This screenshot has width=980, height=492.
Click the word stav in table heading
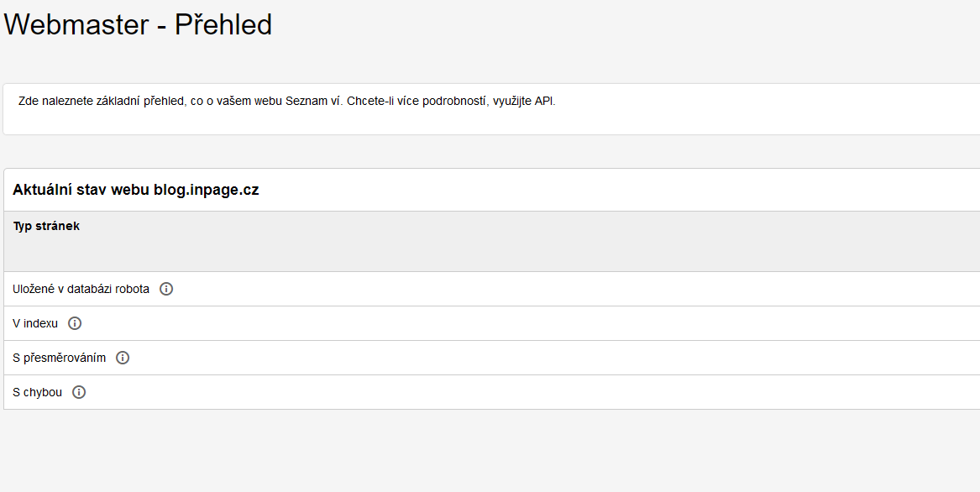click(x=92, y=190)
